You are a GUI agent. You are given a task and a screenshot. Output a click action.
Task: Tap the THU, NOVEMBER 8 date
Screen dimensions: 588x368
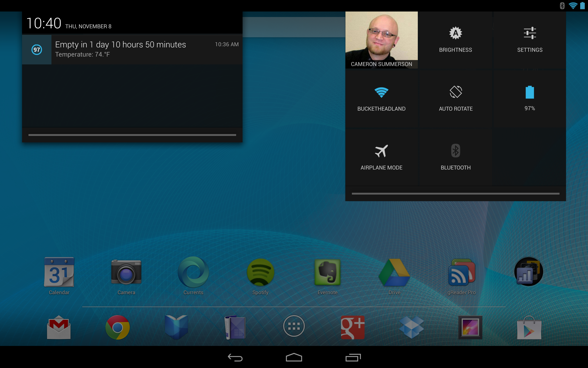pyautogui.click(x=88, y=26)
